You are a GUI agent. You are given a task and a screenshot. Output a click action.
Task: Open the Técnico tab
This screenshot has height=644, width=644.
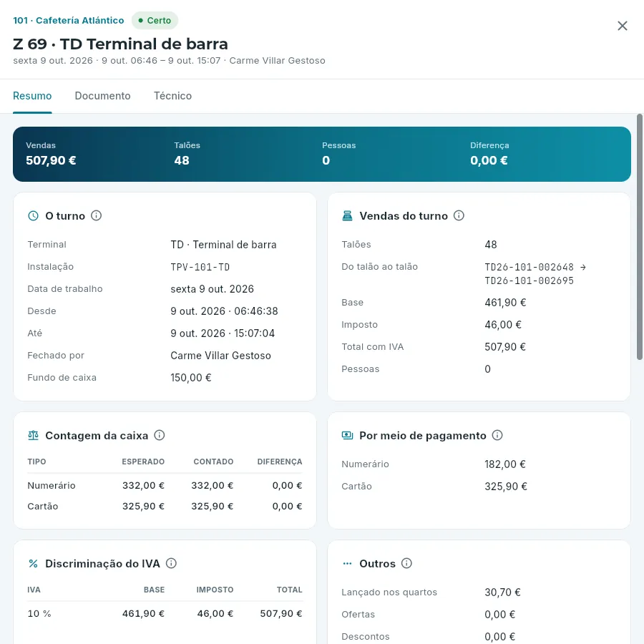172,96
